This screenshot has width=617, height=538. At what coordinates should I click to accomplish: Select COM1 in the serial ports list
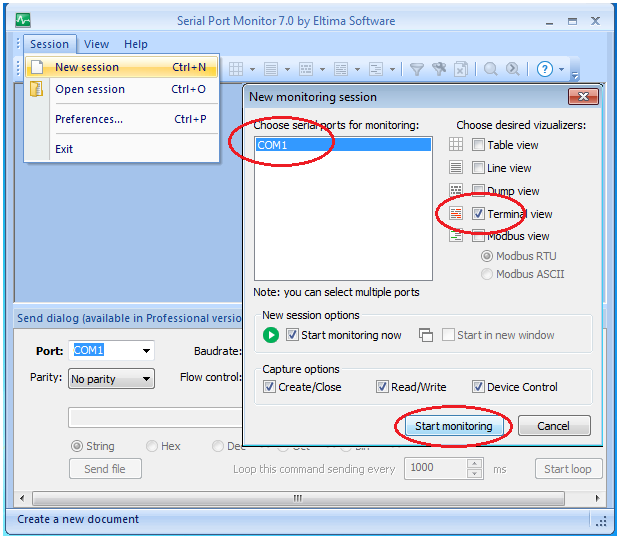344,145
